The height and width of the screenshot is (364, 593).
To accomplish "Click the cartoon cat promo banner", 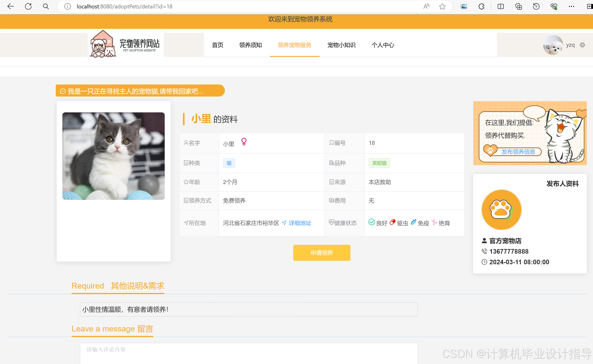I will click(530, 133).
